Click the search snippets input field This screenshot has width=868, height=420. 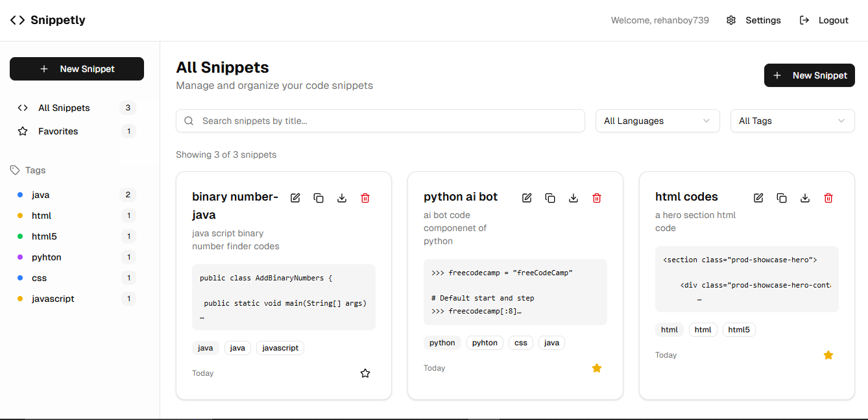tap(380, 121)
